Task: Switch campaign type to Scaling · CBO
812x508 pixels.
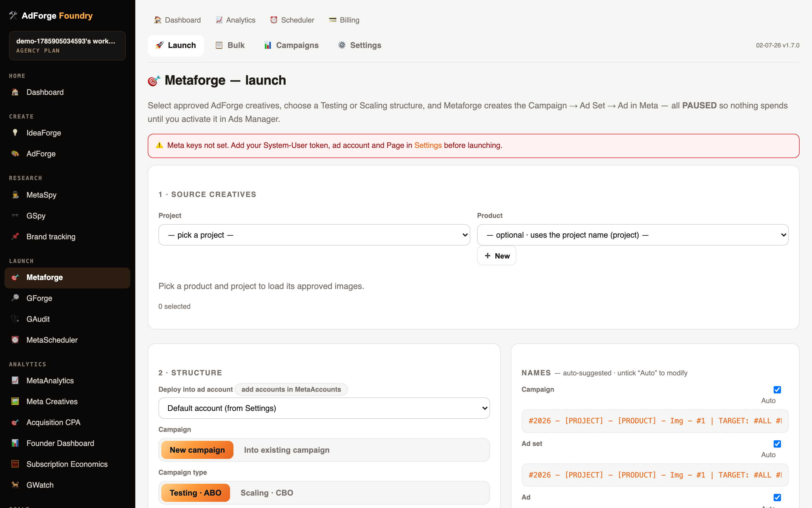Action: click(x=267, y=493)
